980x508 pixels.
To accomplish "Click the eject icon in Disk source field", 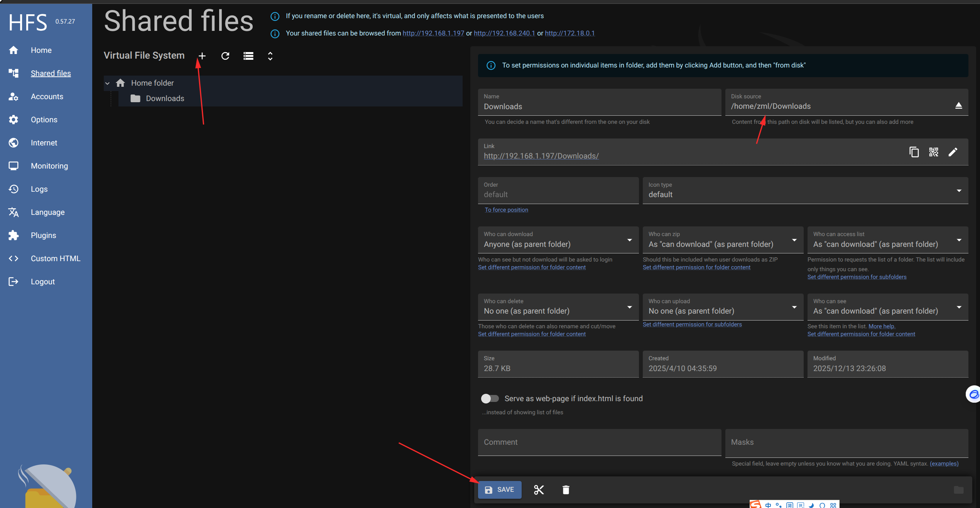I will [x=958, y=106].
